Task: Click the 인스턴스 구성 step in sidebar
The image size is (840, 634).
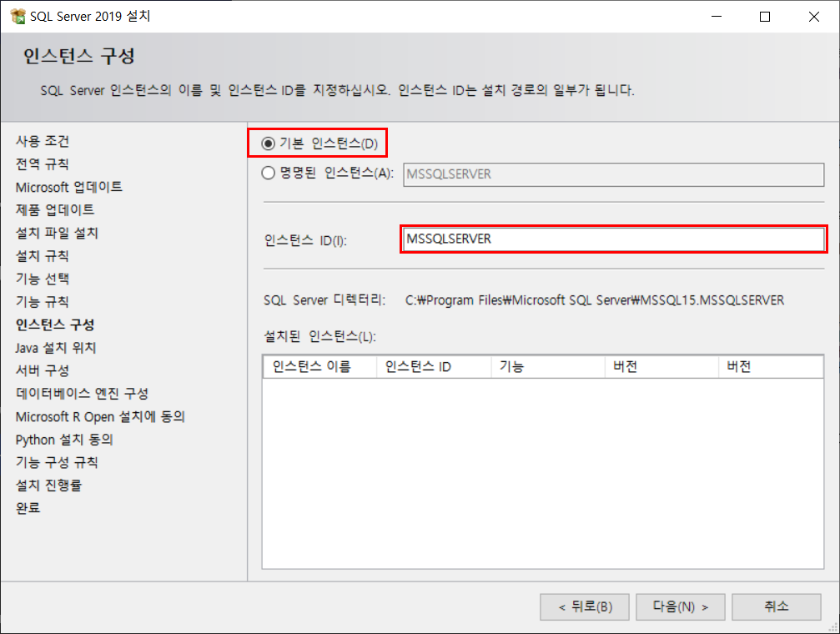Action: (55, 325)
